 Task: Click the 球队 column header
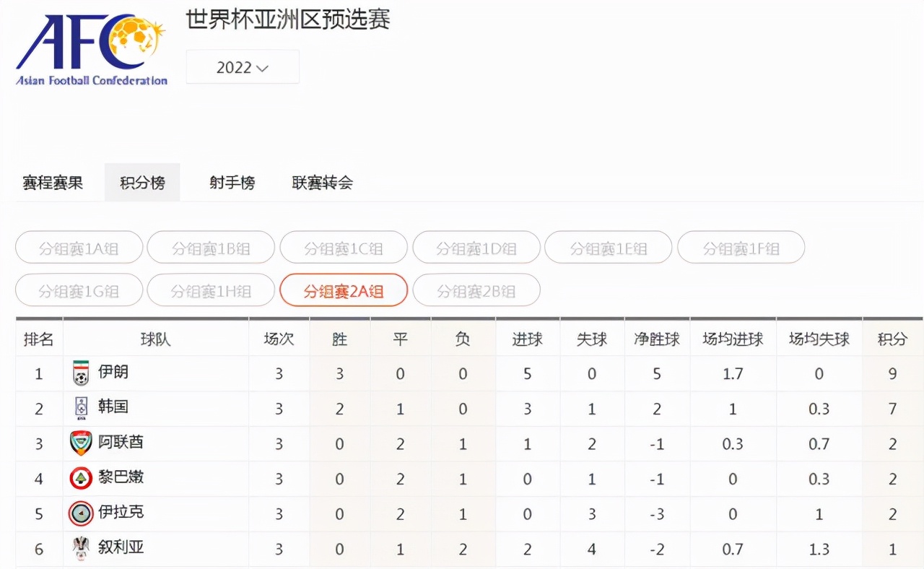[x=156, y=339]
